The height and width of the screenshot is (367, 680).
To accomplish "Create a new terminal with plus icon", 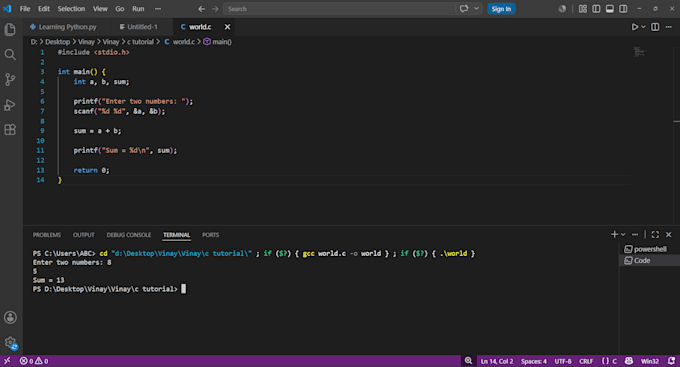I will pos(614,234).
